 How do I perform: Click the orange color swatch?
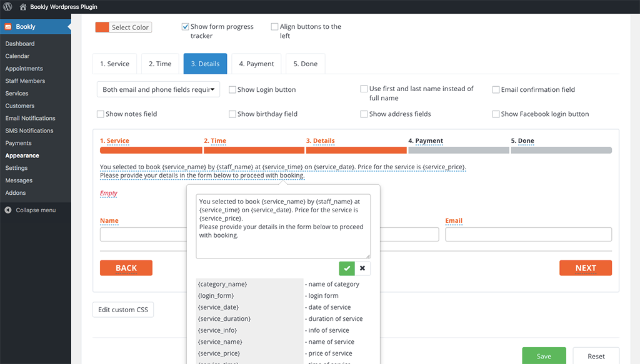[102, 27]
